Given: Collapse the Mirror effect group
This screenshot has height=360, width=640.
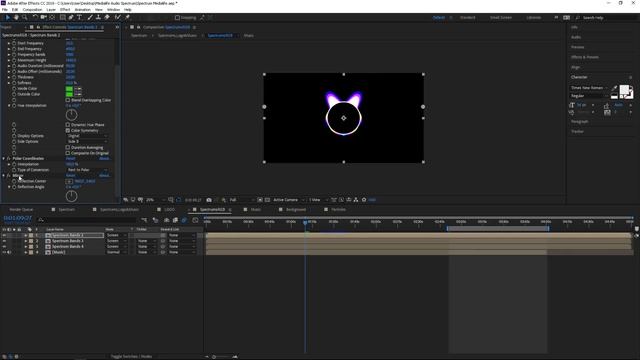Looking at the screenshot, I should tap(4, 176).
